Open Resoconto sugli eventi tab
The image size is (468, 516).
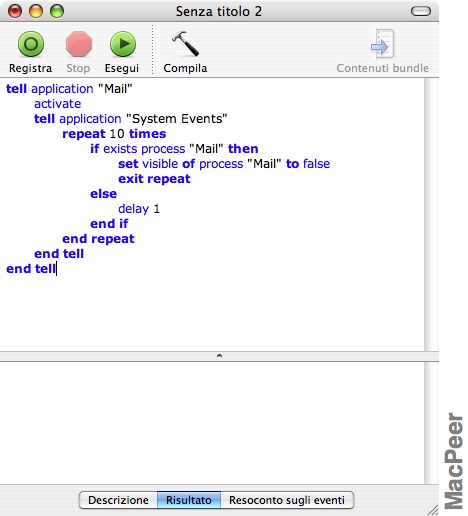[287, 500]
